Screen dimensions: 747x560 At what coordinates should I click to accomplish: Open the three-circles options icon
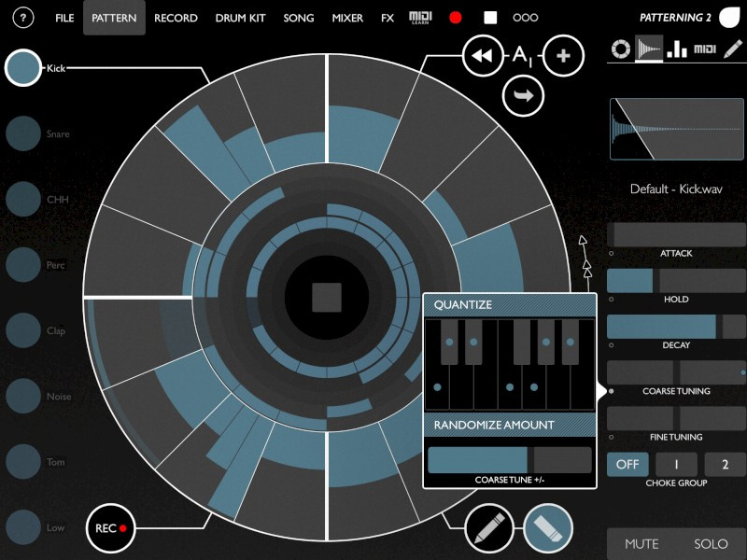click(x=526, y=18)
